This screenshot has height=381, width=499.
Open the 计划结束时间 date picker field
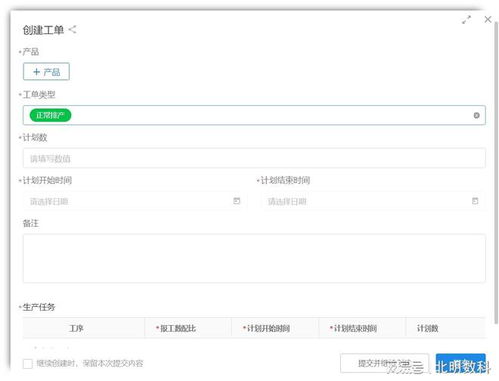(373, 201)
